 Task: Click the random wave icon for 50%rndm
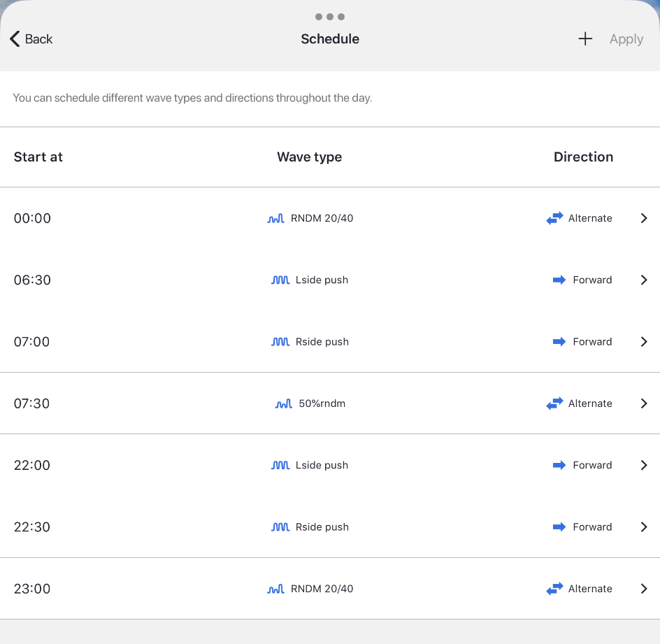pos(284,403)
